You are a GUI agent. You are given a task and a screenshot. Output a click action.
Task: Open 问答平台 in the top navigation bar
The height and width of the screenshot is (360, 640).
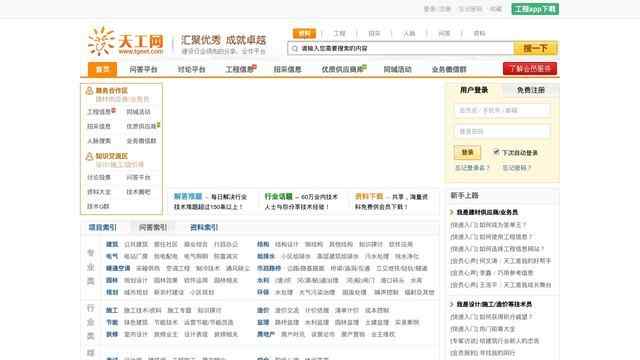click(143, 70)
